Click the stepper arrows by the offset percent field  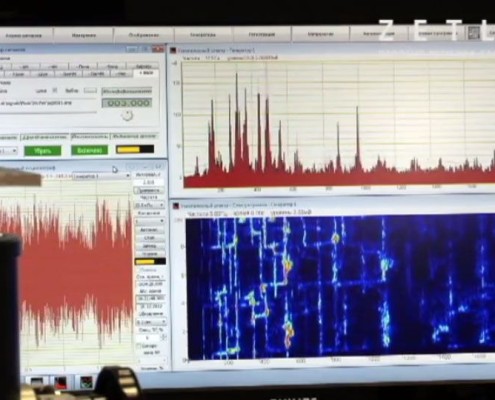163,338
